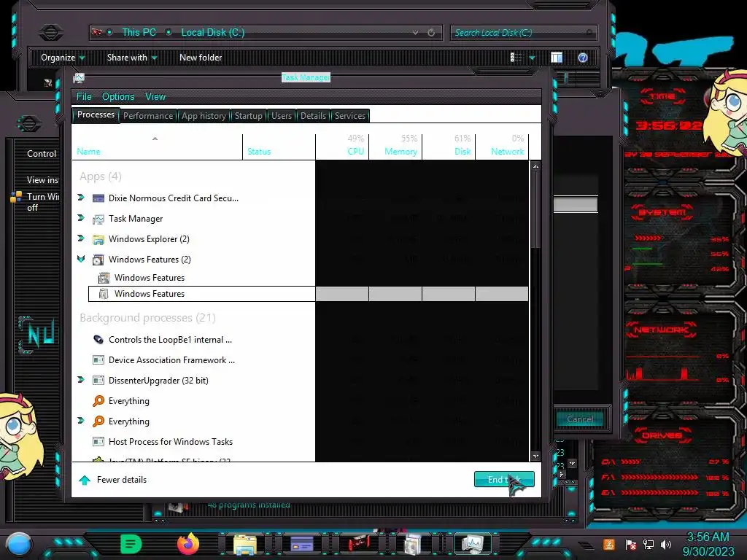Open File Explorer from the taskbar

245,544
